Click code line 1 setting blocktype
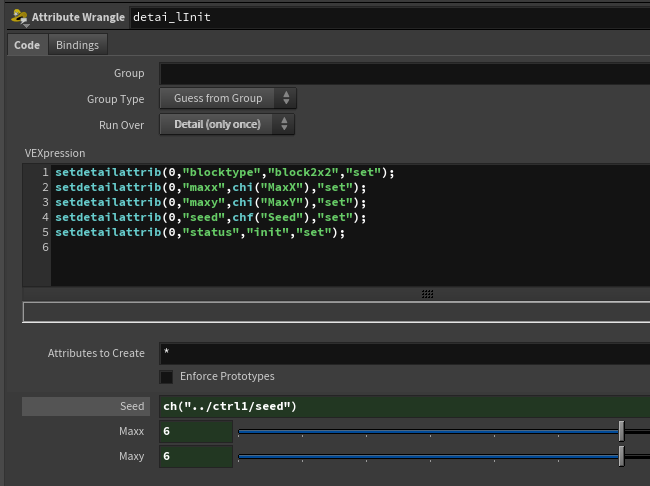Screen dimensions: 650x486 [x=225, y=172]
